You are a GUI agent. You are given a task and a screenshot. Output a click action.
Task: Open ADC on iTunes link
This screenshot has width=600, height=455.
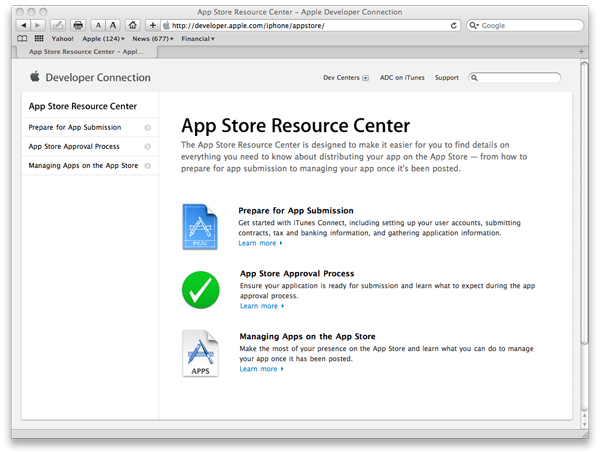402,78
